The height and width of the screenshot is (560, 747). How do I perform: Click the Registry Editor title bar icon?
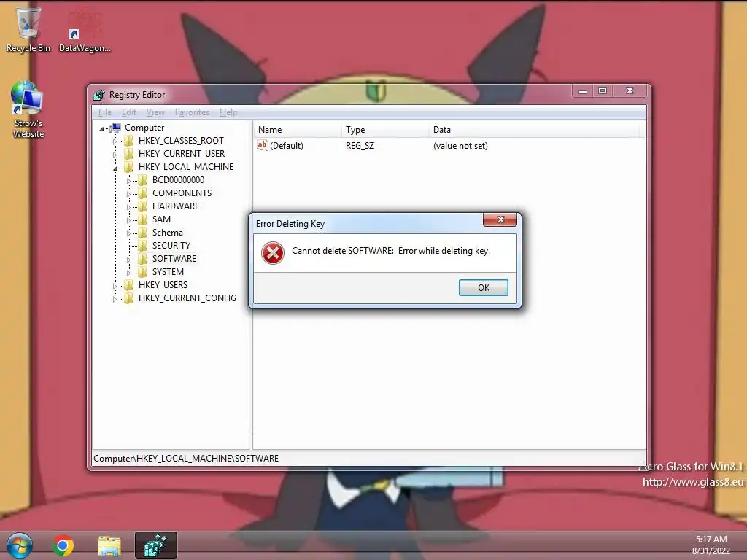(x=99, y=95)
